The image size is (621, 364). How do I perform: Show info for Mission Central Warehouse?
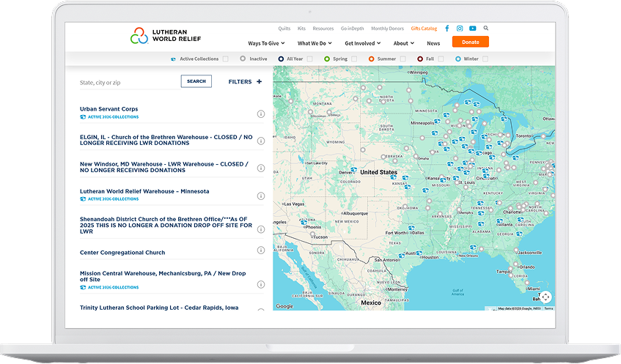(x=260, y=284)
